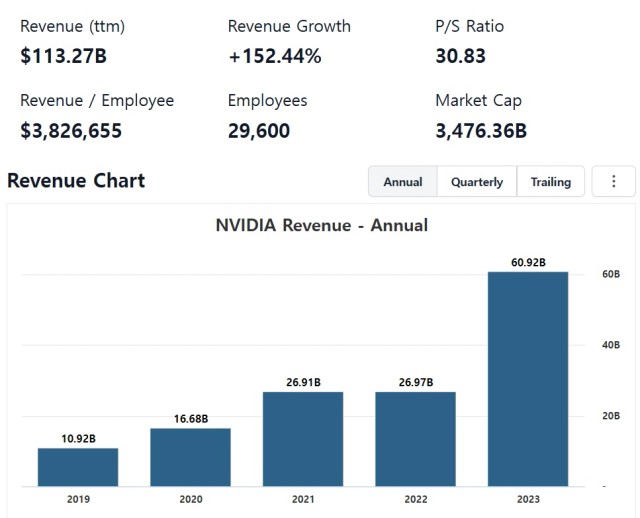Select the 2021 revenue bar
Viewport: 640px width, 518px height.
point(303,439)
